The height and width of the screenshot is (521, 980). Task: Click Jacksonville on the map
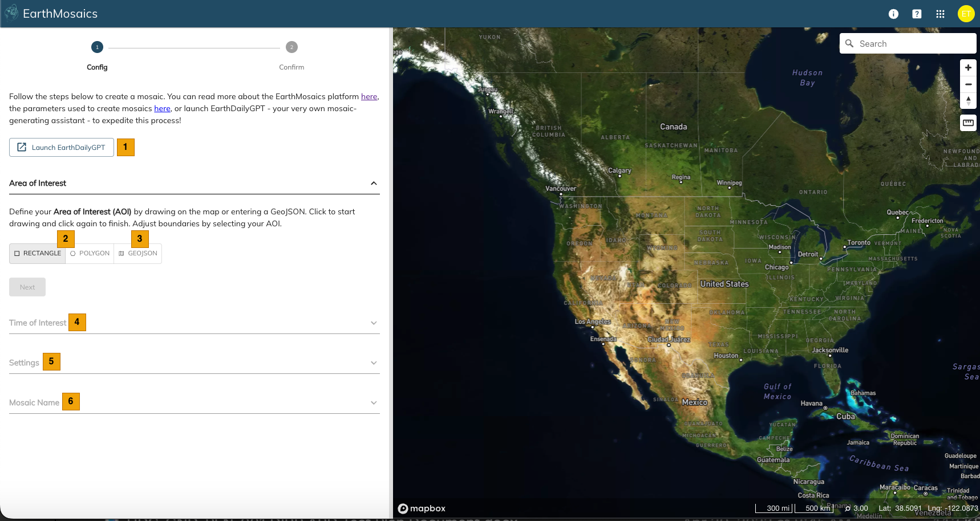(x=830, y=350)
